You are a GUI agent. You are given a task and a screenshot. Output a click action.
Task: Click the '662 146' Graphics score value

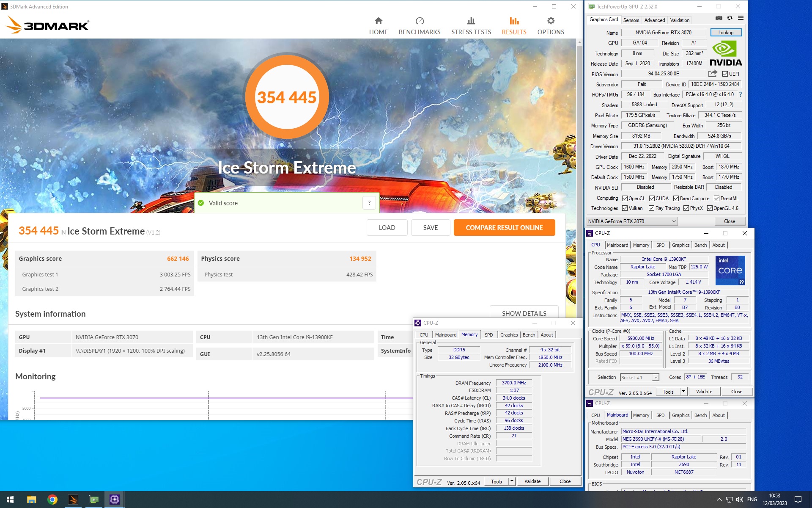178,259
